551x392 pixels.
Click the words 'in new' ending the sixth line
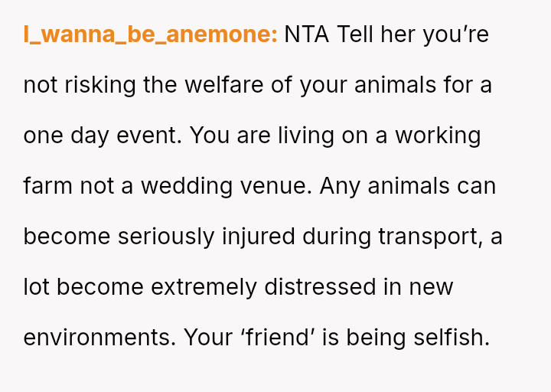coord(420,287)
